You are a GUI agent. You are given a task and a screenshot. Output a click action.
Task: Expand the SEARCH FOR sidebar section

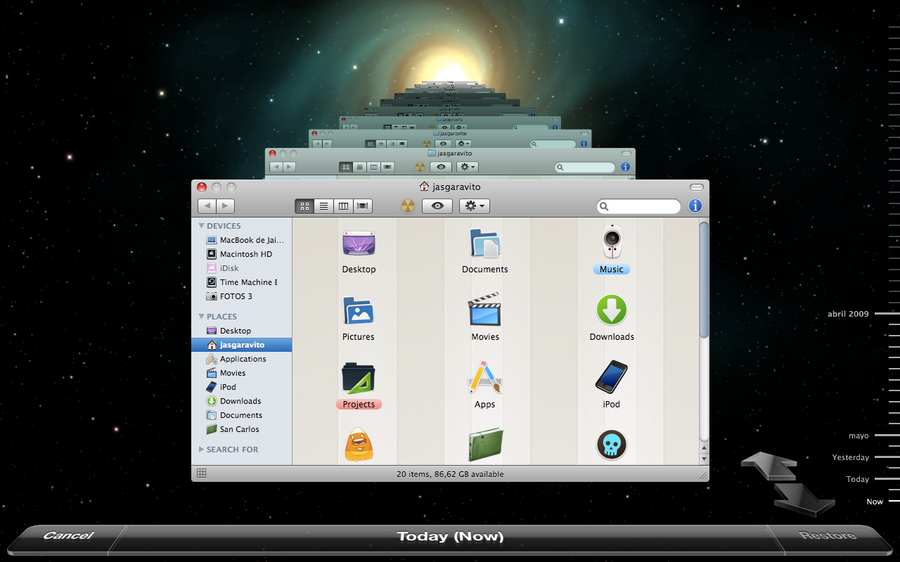(201, 449)
